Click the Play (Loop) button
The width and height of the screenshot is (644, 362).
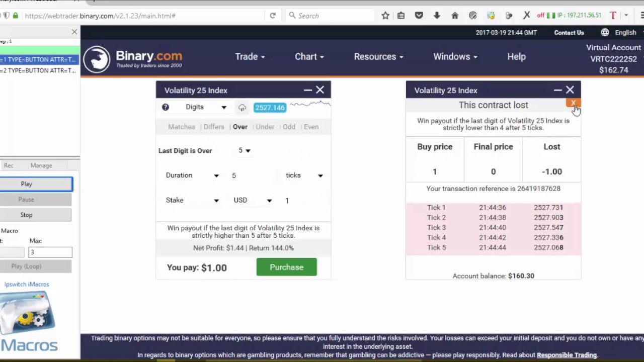tap(36, 266)
